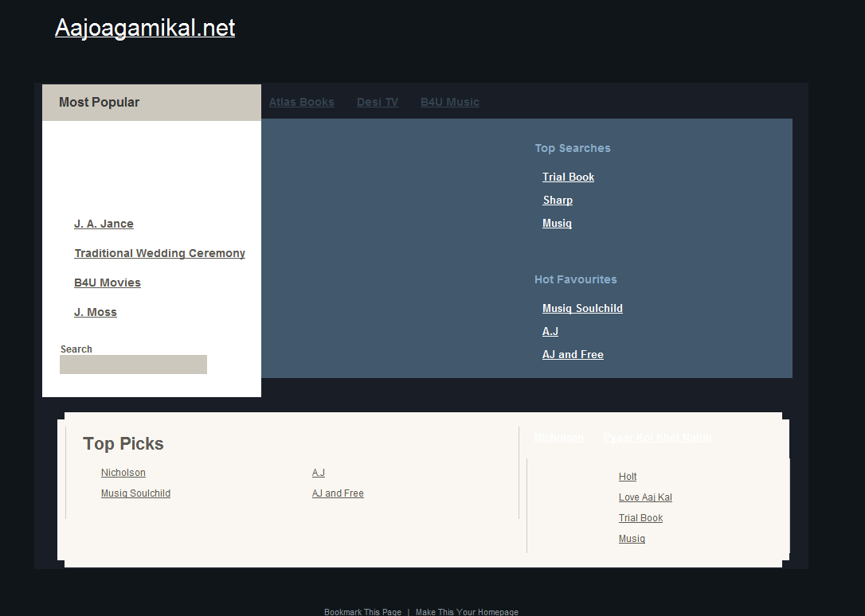The width and height of the screenshot is (865, 616).
Task: Open the Aajoagamikal.net site title link
Action: pos(145,28)
